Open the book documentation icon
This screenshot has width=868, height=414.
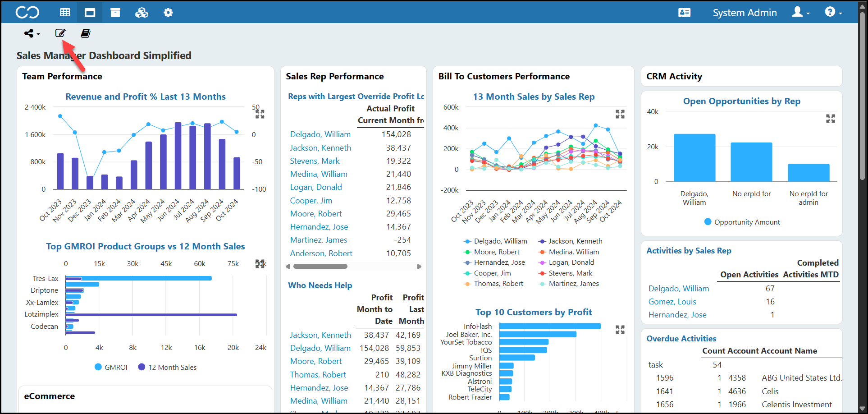[86, 33]
